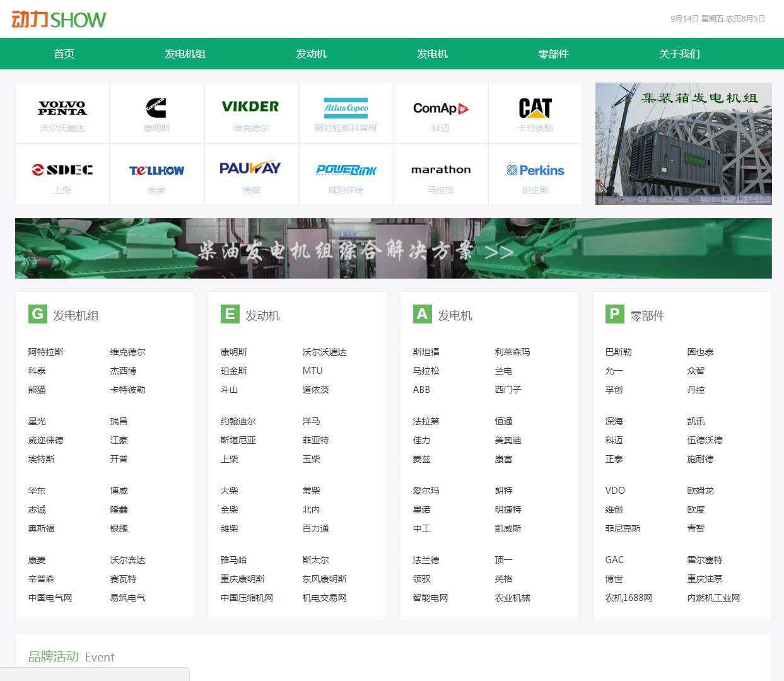Open the 约翰迪尔 engine link

click(238, 421)
